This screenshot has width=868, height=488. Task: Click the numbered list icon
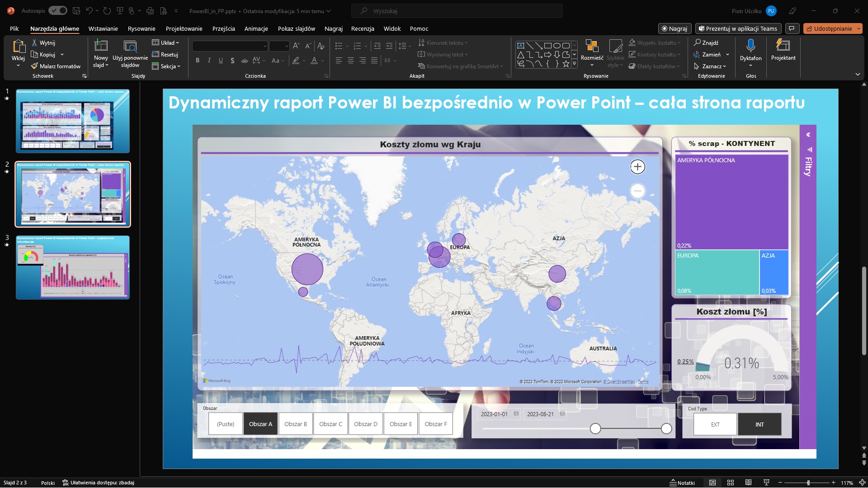[x=357, y=46]
